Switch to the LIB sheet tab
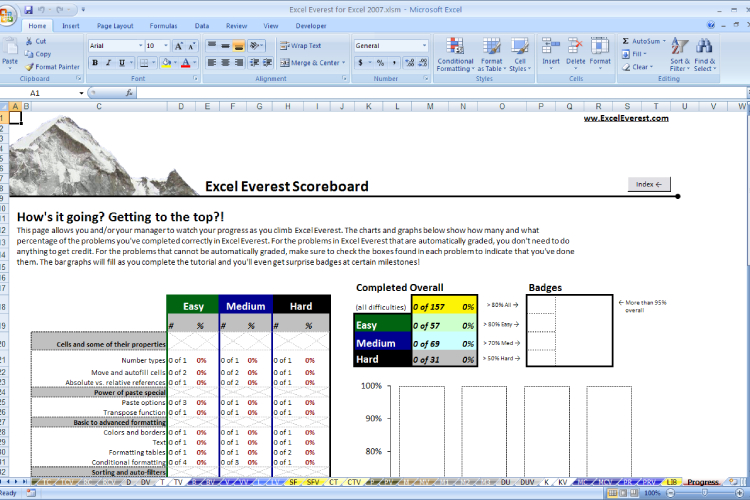Viewport: 750px width, 500px height. click(672, 482)
